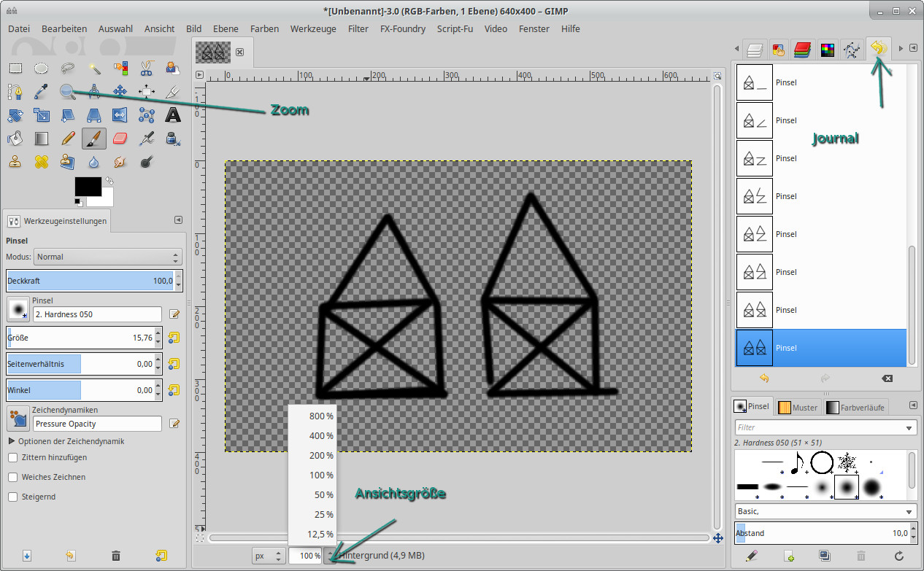Viewport: 924px width, 571px height.
Task: Select the Rectangle Select tool
Action: click(x=15, y=69)
